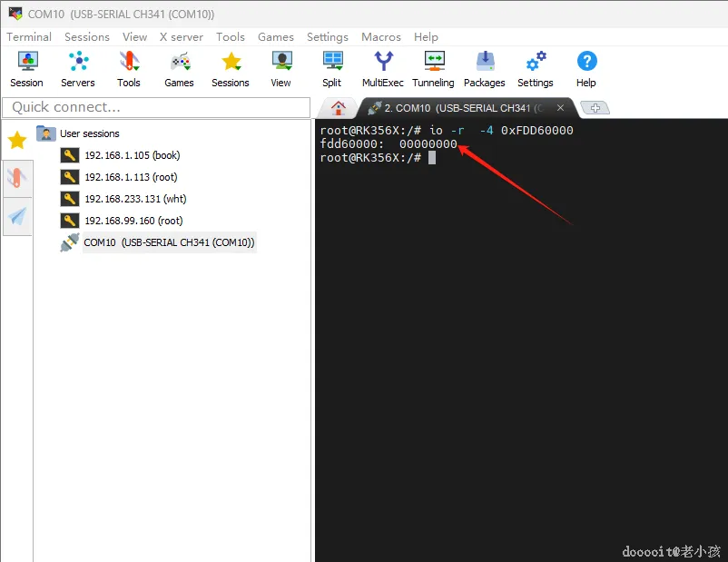This screenshot has height=562, width=728.
Task: Launch MultiExec from the toolbar
Action: (383, 70)
